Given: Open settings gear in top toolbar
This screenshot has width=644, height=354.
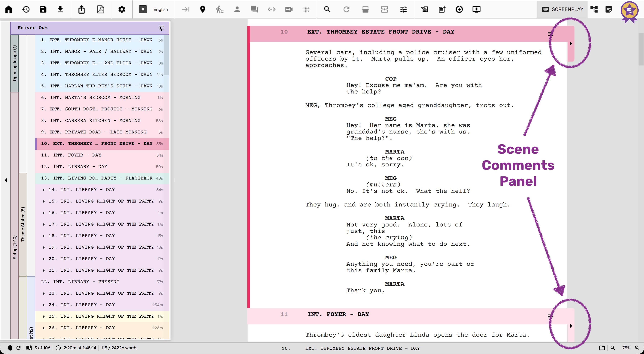Looking at the screenshot, I should 122,10.
